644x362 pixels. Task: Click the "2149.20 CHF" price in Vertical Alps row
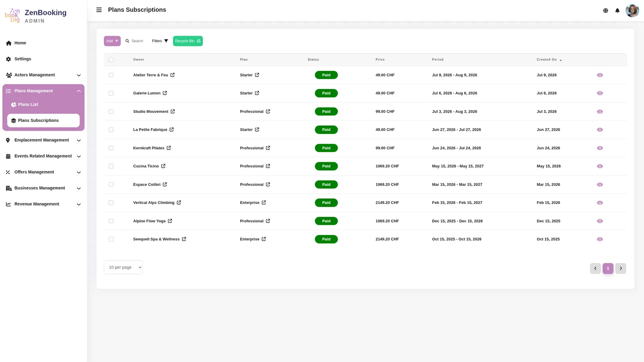(x=387, y=203)
